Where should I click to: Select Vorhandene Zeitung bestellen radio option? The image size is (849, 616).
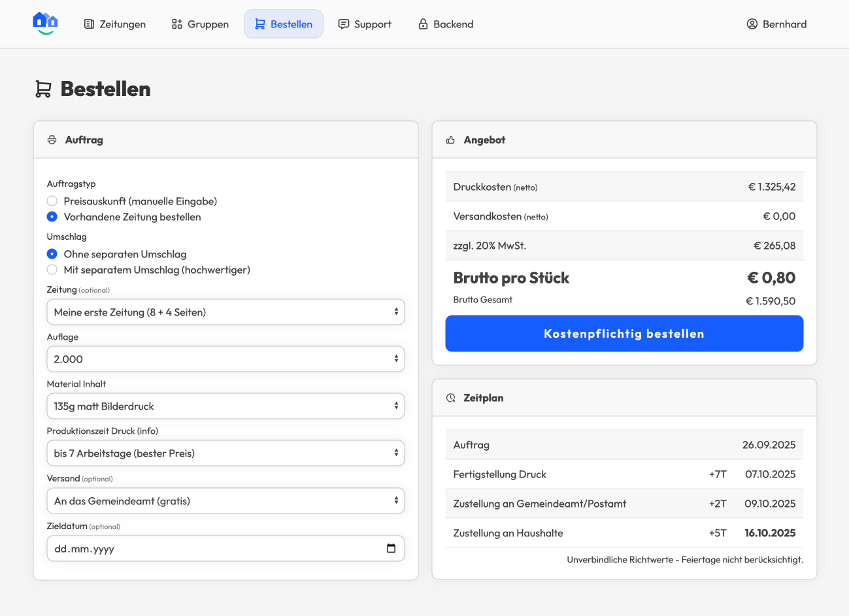click(52, 217)
